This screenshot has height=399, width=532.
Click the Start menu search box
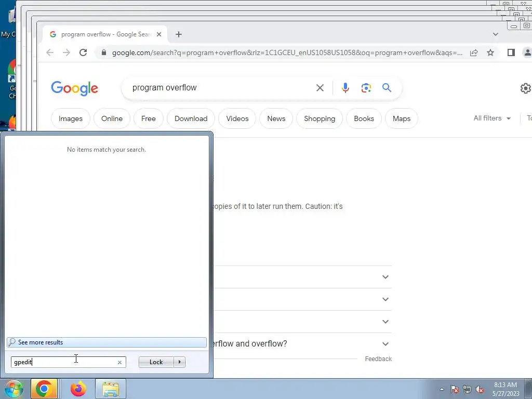click(x=68, y=362)
